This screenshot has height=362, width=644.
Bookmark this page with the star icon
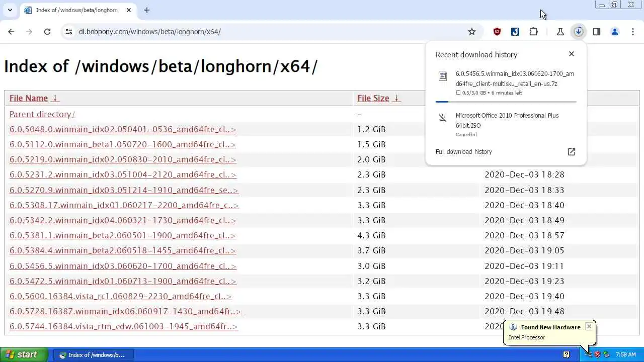tap(472, 32)
